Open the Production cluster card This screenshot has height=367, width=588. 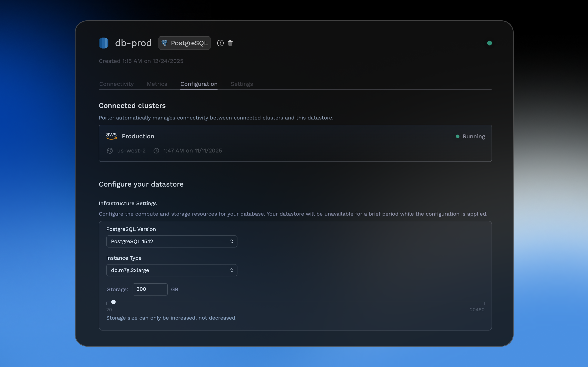point(295,143)
